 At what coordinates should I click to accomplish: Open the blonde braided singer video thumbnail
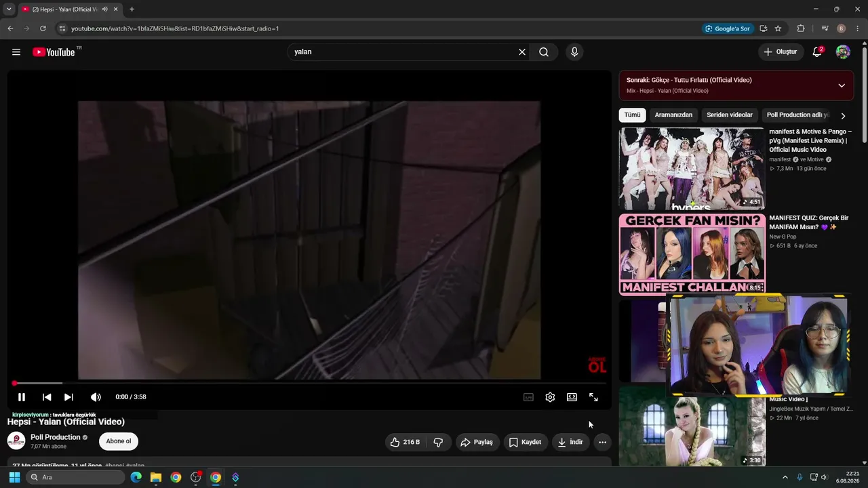click(x=692, y=426)
